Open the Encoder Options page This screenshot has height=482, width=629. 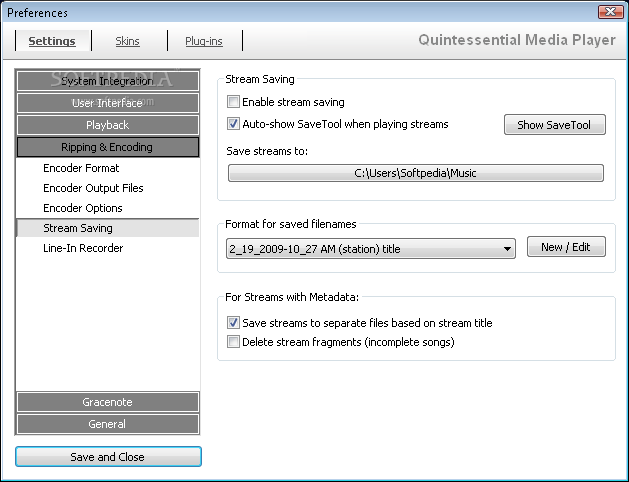pyautogui.click(x=108, y=208)
